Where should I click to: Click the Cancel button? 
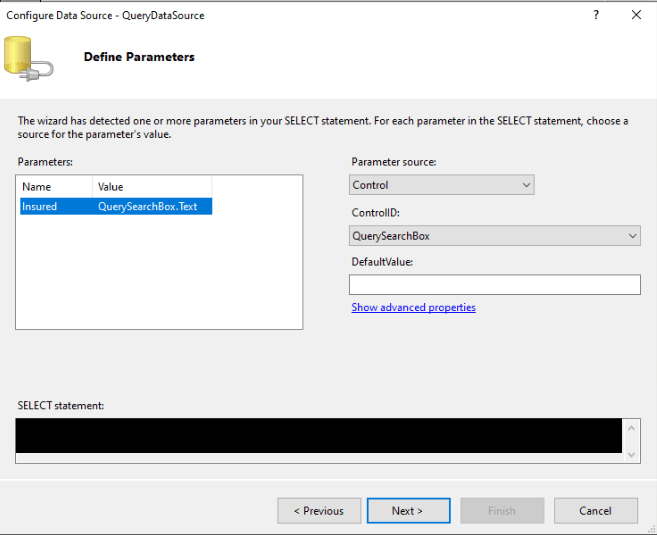pos(595,511)
